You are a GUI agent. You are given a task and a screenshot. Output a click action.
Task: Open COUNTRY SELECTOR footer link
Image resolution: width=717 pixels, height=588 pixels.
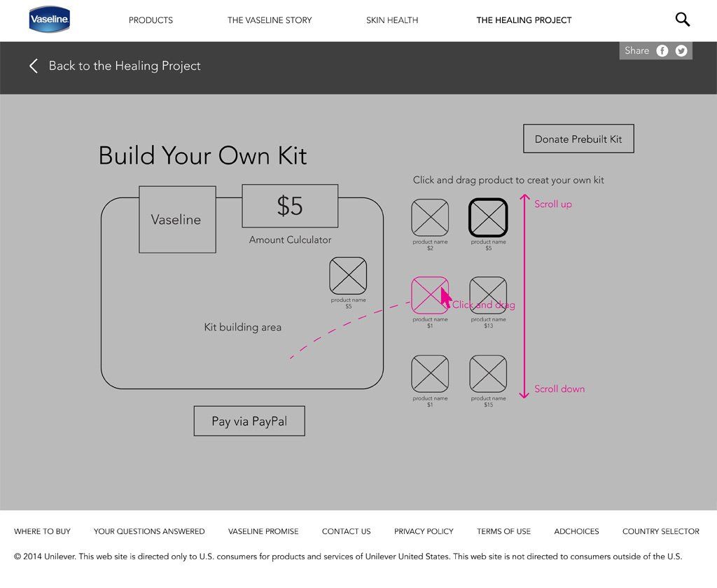click(x=661, y=531)
